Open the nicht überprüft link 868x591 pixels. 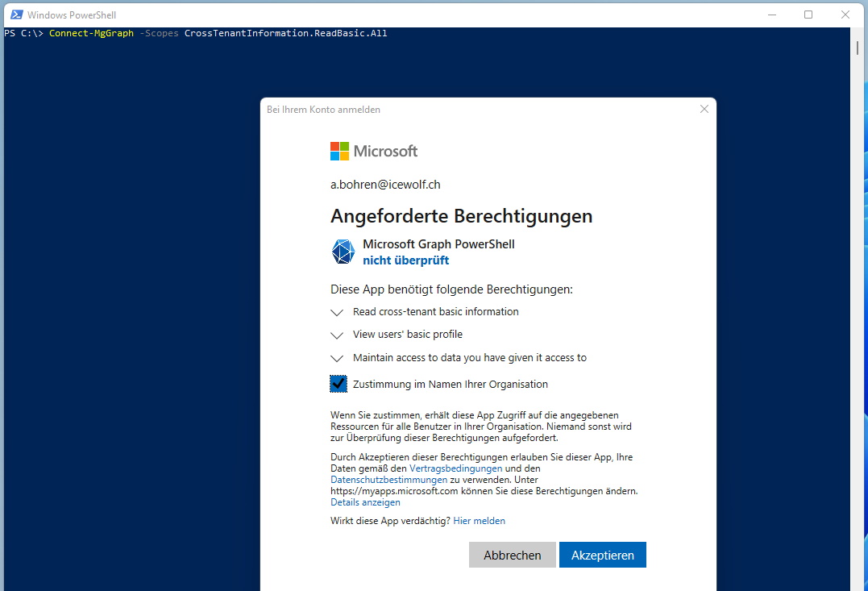pos(405,260)
